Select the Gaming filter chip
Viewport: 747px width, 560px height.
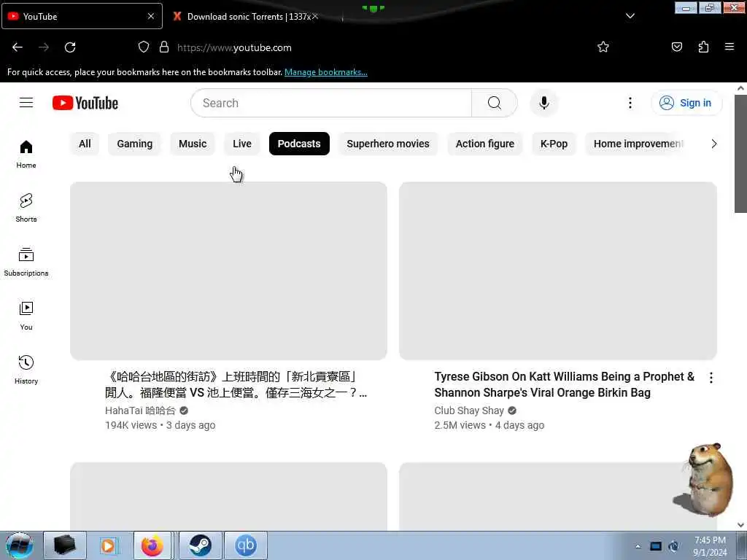click(x=135, y=144)
